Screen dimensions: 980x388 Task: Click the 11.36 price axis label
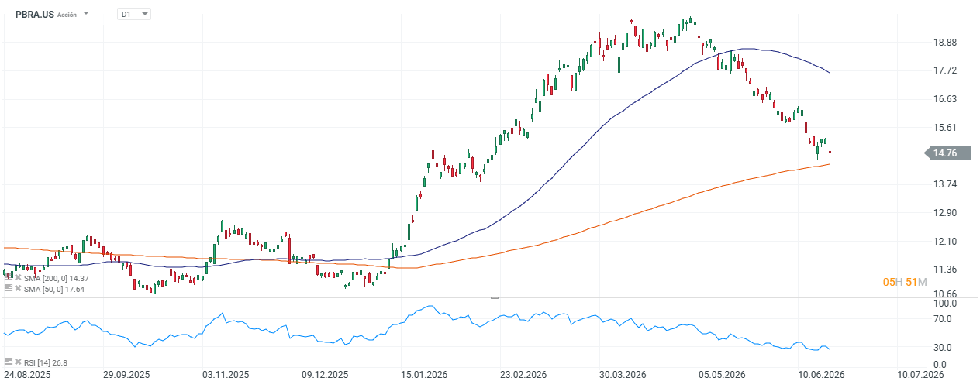click(945, 270)
